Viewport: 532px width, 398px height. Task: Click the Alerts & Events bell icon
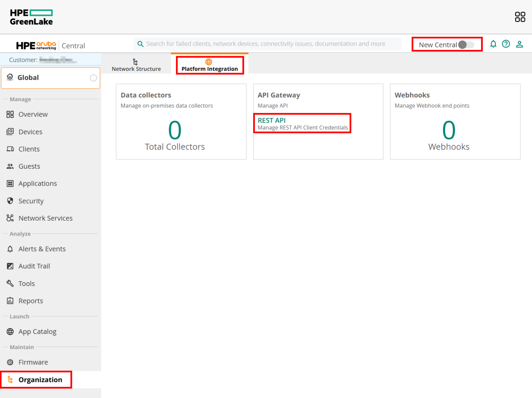10,249
